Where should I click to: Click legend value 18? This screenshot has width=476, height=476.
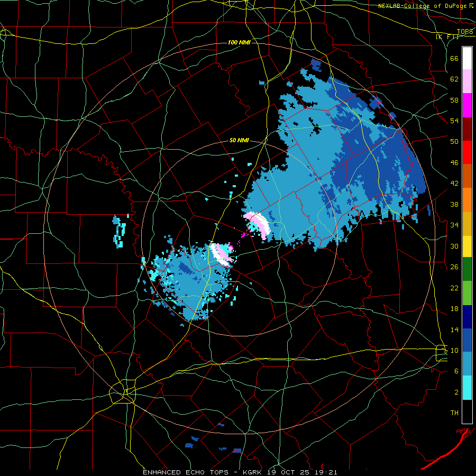(454, 309)
